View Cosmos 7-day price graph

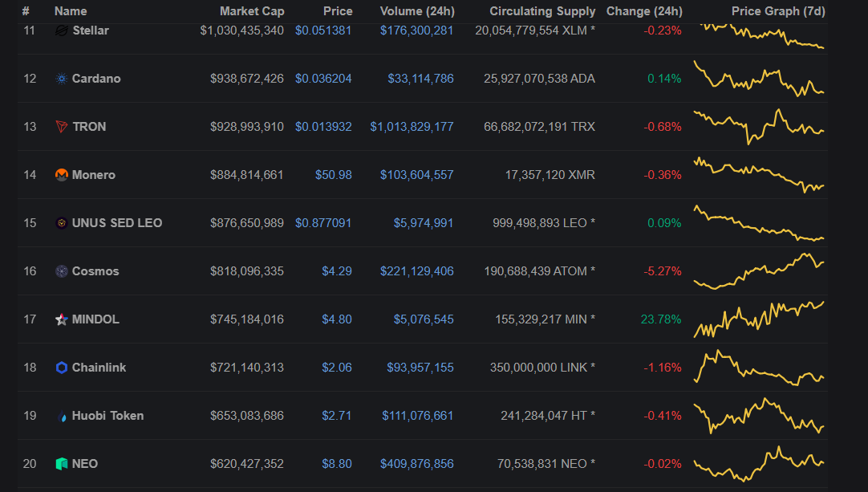[x=759, y=271]
